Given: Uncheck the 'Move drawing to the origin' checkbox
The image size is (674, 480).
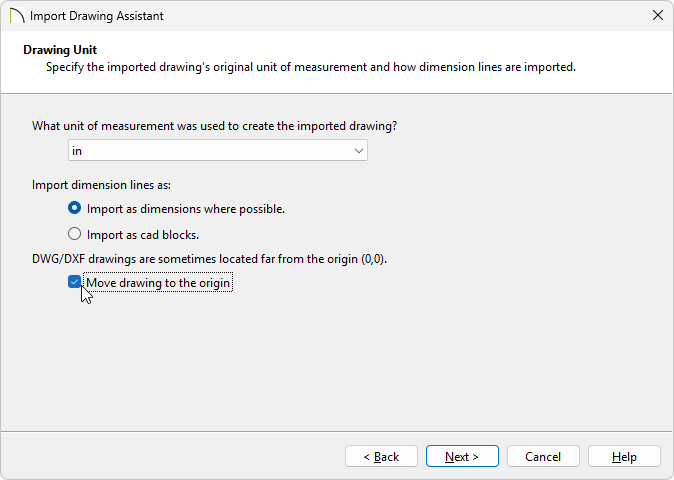Looking at the screenshot, I should pos(75,283).
